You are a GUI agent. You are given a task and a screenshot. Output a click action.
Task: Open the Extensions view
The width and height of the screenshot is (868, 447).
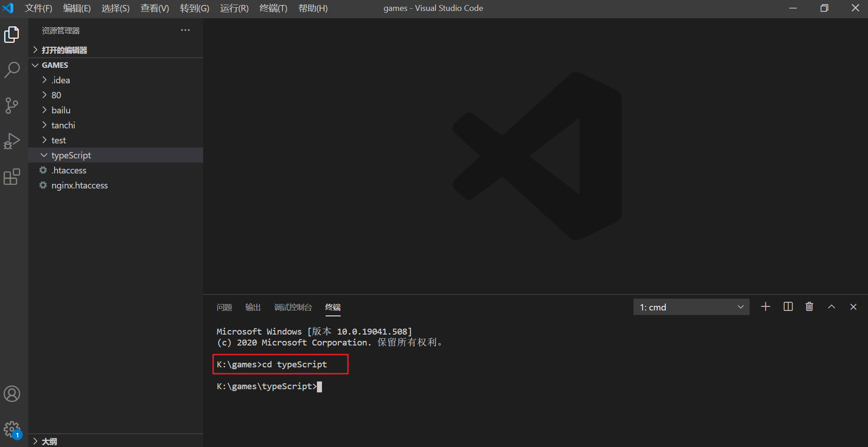pyautogui.click(x=12, y=177)
